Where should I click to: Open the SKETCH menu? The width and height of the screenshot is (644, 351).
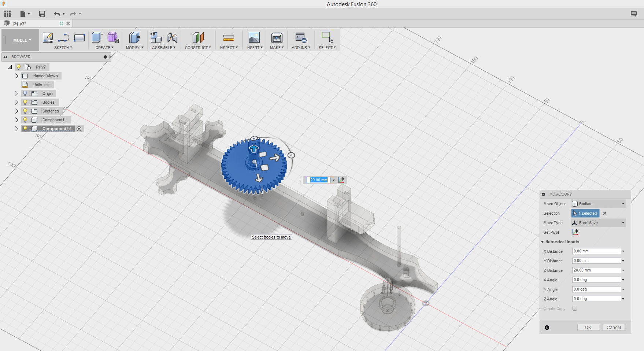tap(63, 48)
